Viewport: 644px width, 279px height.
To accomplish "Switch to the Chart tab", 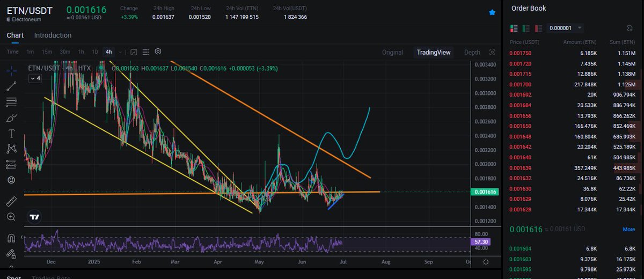I will (15, 35).
